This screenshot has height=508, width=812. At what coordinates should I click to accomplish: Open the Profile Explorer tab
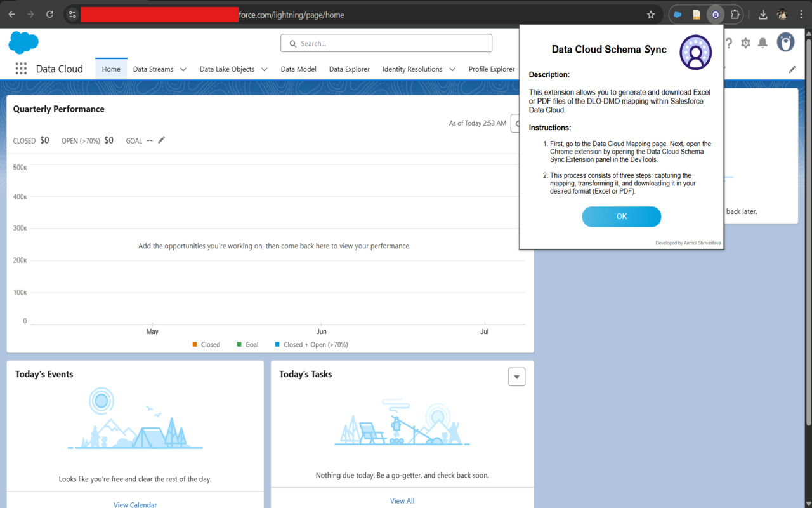tap(492, 69)
